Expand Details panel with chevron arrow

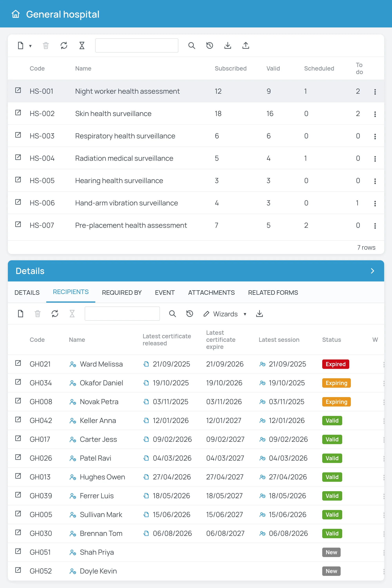pyautogui.click(x=372, y=271)
